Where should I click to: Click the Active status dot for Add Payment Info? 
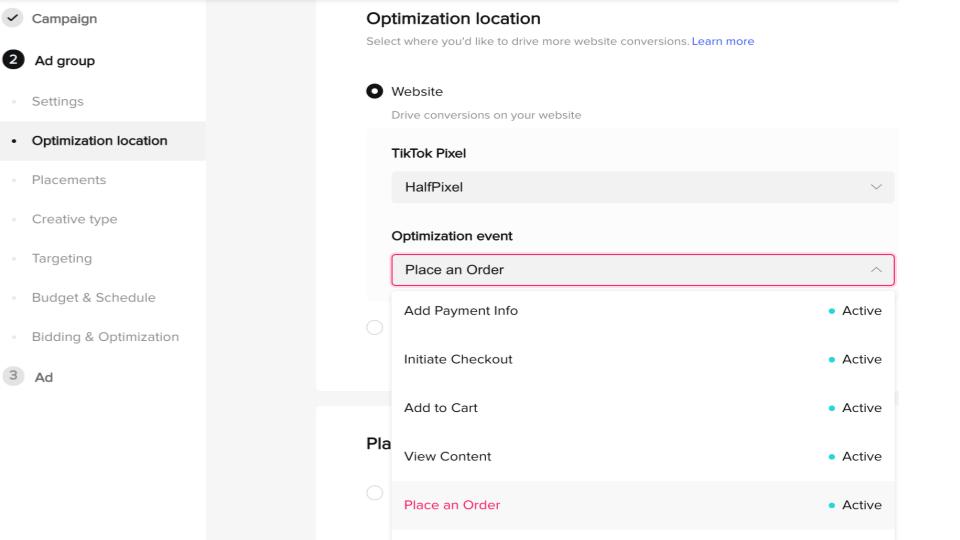(831, 311)
